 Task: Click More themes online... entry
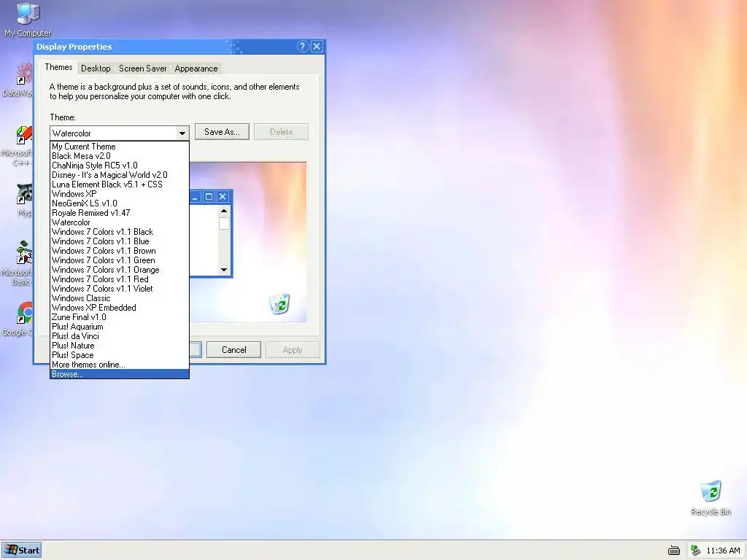click(120, 365)
